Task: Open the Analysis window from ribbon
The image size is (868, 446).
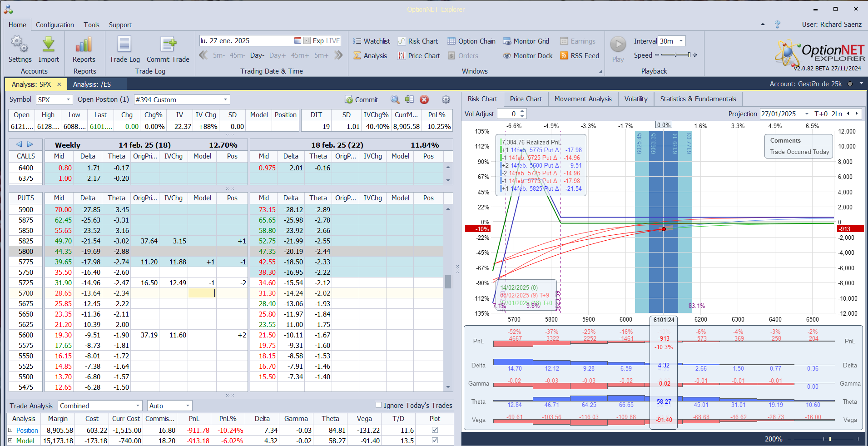Action: pos(370,56)
